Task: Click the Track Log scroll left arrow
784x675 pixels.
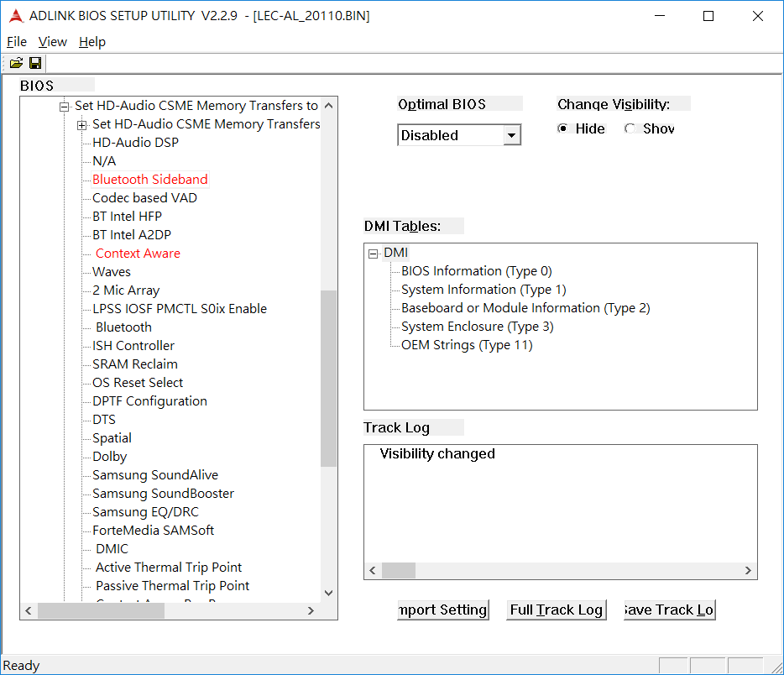Action: [373, 571]
